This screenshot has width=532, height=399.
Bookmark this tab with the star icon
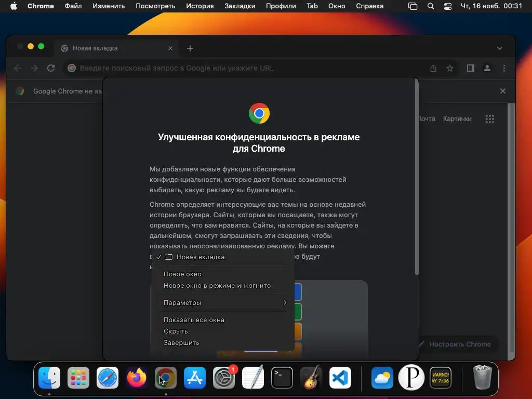pos(450,68)
